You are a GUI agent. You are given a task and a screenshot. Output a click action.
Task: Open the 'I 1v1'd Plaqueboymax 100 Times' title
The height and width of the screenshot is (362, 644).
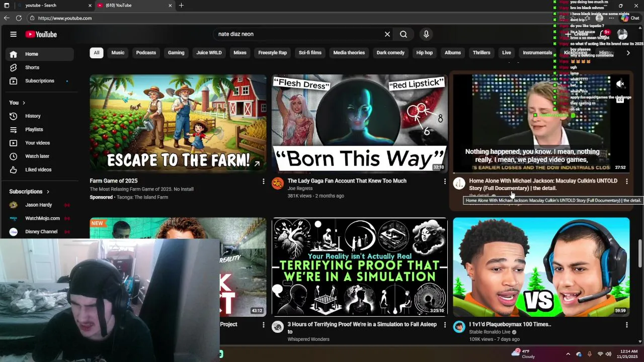click(x=510, y=325)
